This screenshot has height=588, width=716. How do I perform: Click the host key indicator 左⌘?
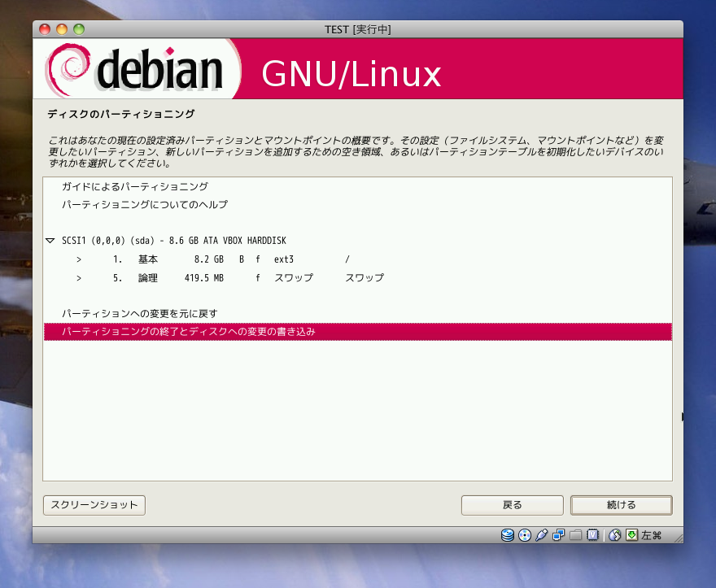point(652,535)
